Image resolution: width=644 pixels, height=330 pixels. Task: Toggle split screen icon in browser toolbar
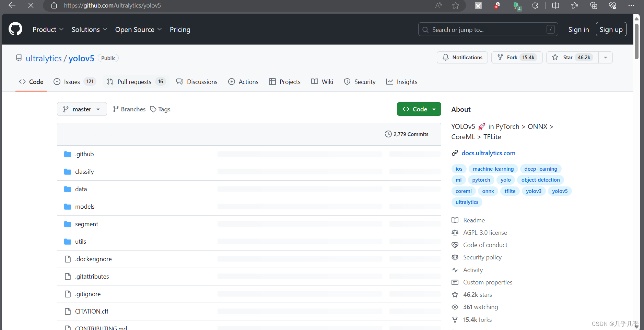[555, 5]
